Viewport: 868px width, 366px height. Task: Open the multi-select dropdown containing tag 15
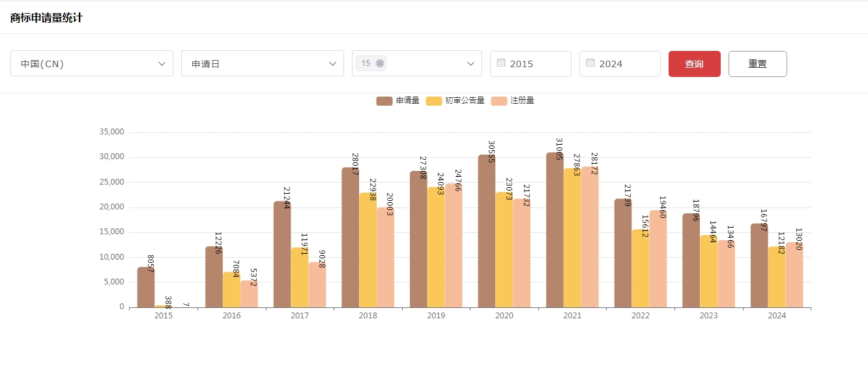(417, 63)
